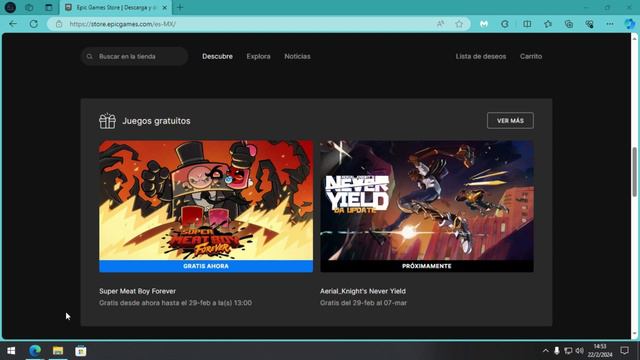This screenshot has width=640, height=360.
Task: Add this page to favorites with the star
Action: (459, 24)
